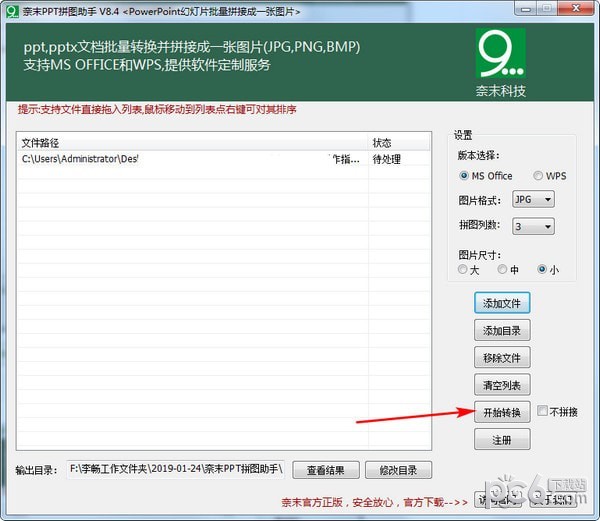This screenshot has height=521, width=600.
Task: Open the 图片格式 JPG dropdown
Action: pyautogui.click(x=532, y=200)
